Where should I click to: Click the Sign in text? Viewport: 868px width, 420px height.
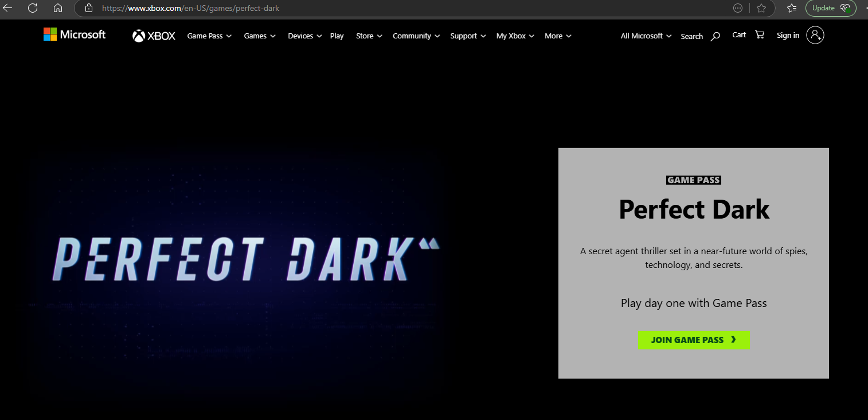tap(788, 35)
